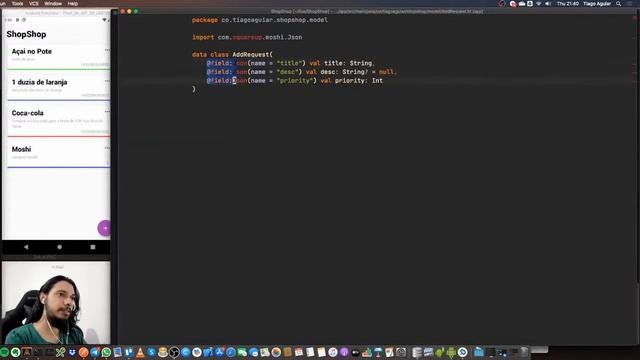
Task: Click the import moshi.Json line
Action: point(247,37)
